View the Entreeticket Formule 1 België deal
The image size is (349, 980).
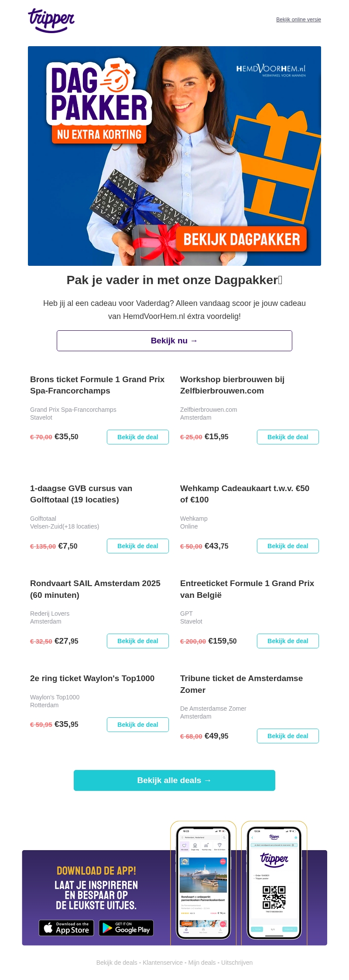click(x=287, y=641)
